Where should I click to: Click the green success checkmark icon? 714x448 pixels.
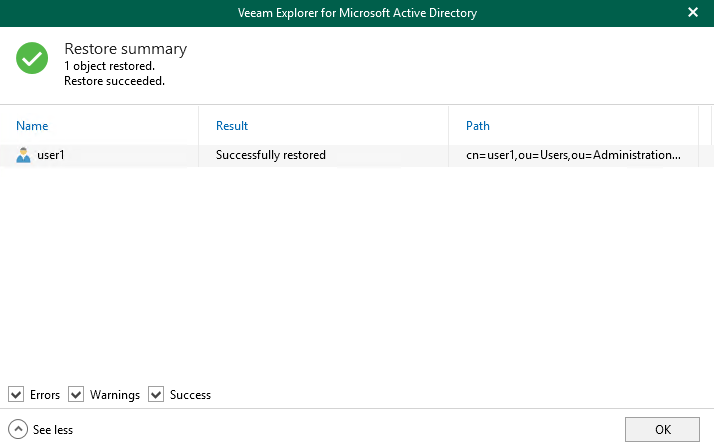(32, 58)
